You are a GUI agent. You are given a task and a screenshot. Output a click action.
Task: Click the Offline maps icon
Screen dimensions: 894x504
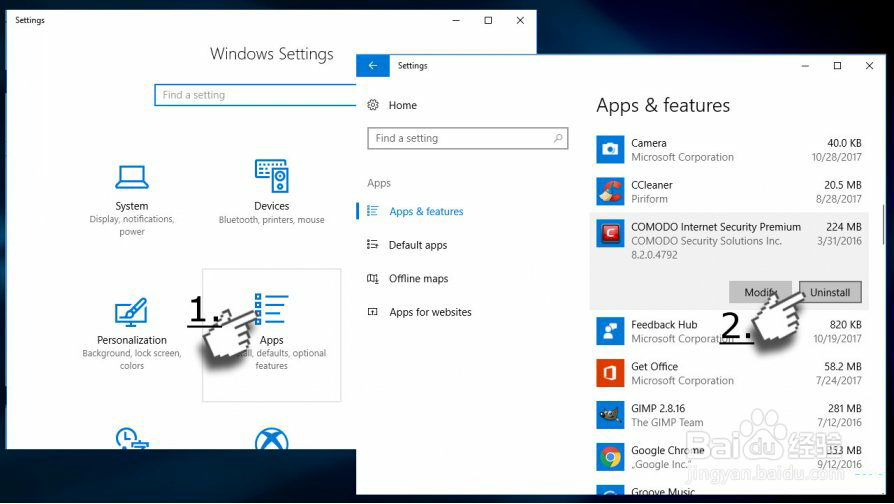372,278
